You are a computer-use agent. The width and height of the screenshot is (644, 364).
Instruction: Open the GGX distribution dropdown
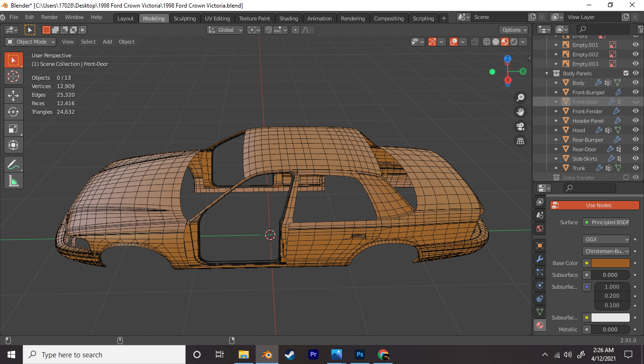pos(606,239)
